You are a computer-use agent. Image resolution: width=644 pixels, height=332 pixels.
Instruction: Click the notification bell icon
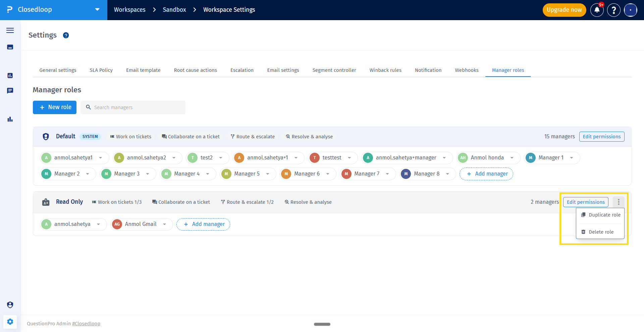click(x=597, y=10)
